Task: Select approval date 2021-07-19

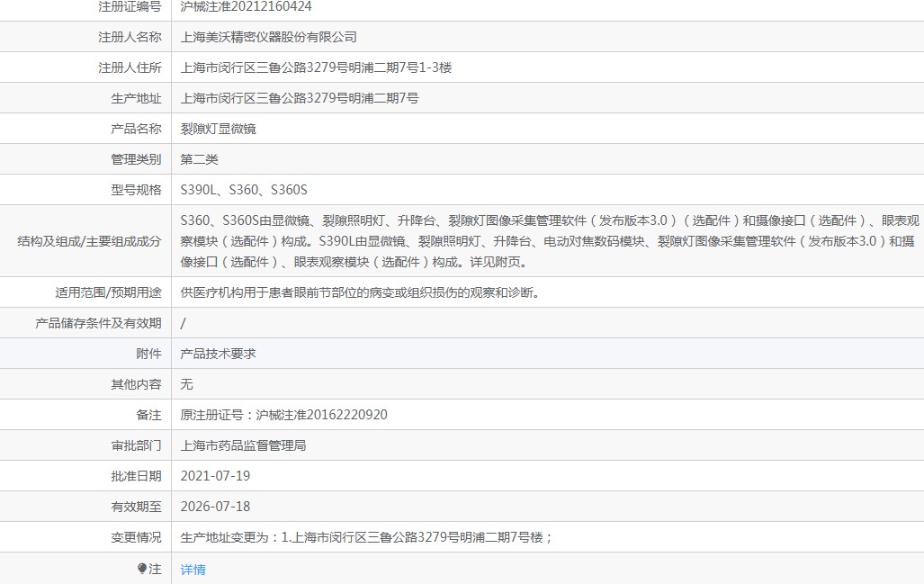Action: 216,476
